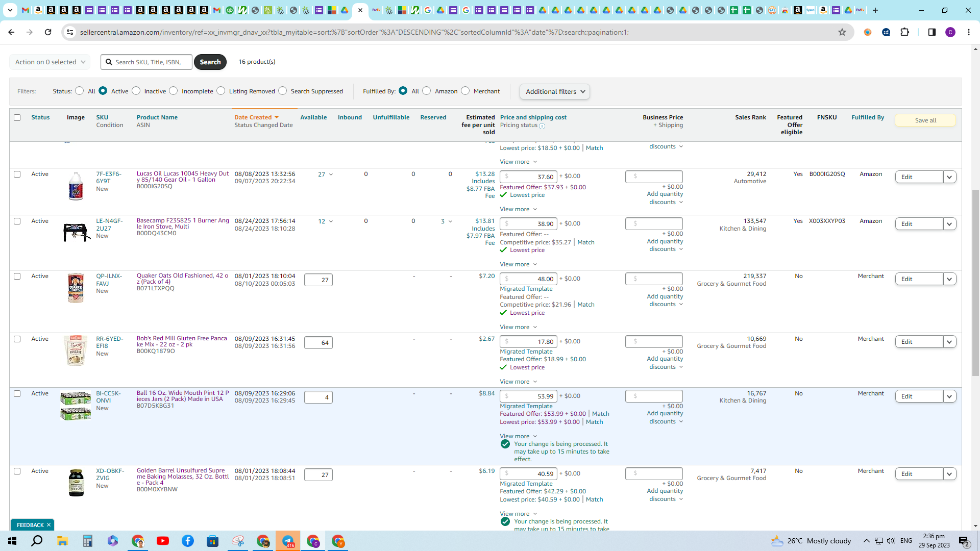This screenshot has height=551, width=980.
Task: Sort by the Product Name column header
Action: [x=157, y=117]
